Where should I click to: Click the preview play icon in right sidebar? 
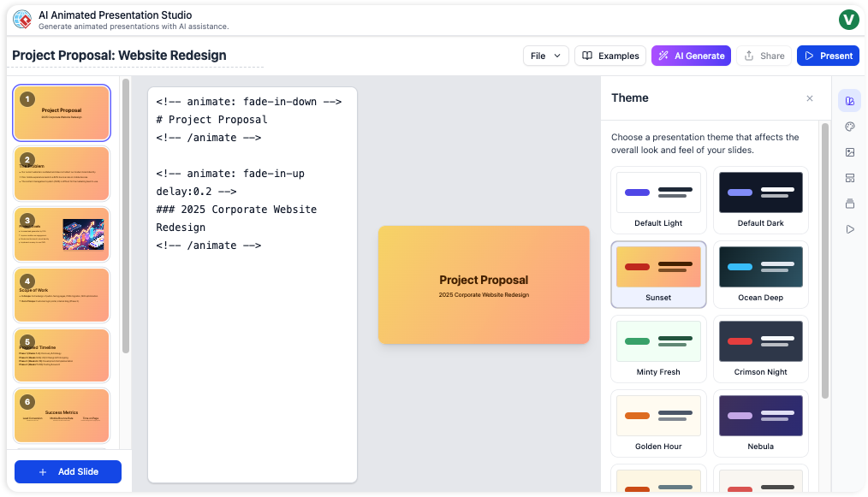(849, 229)
